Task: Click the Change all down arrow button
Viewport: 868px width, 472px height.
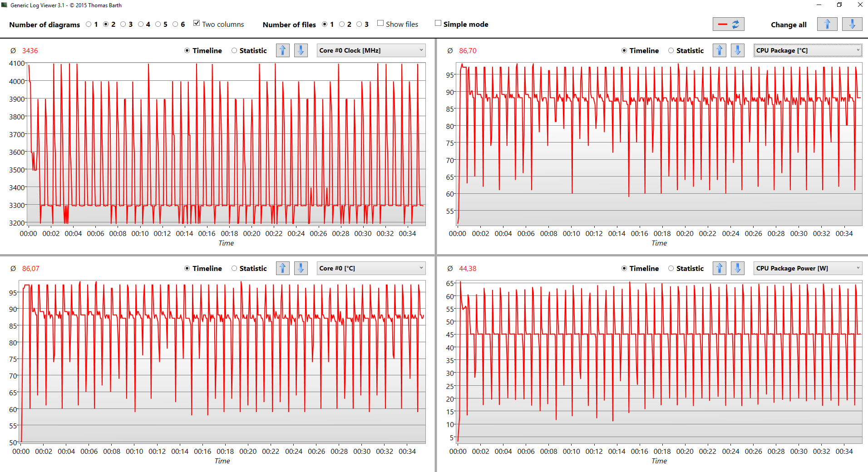Action: (852, 25)
